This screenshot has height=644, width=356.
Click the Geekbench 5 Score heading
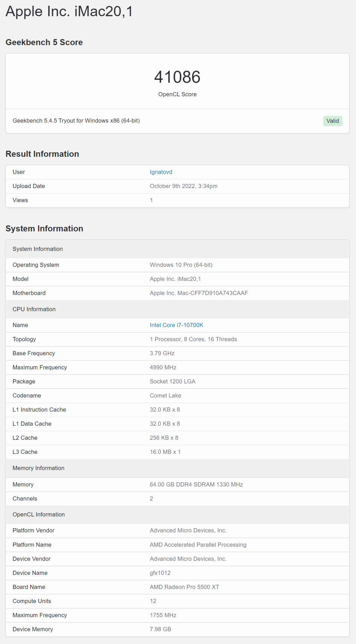tap(44, 42)
